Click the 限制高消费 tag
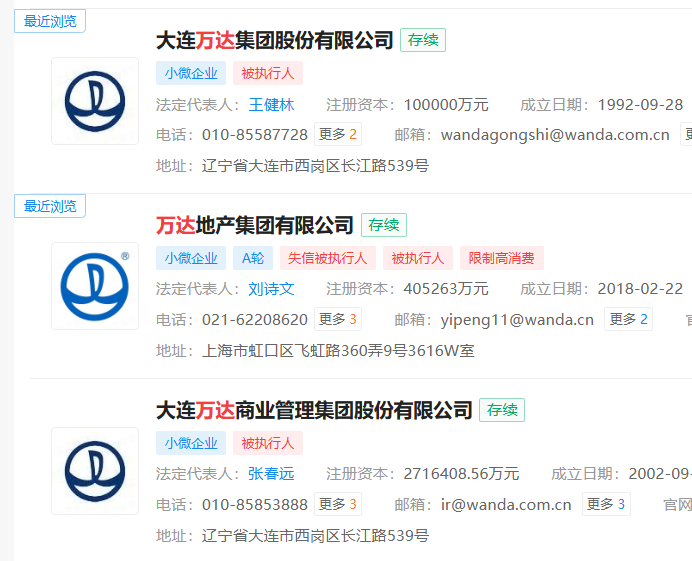The height and width of the screenshot is (561, 692). click(x=501, y=258)
